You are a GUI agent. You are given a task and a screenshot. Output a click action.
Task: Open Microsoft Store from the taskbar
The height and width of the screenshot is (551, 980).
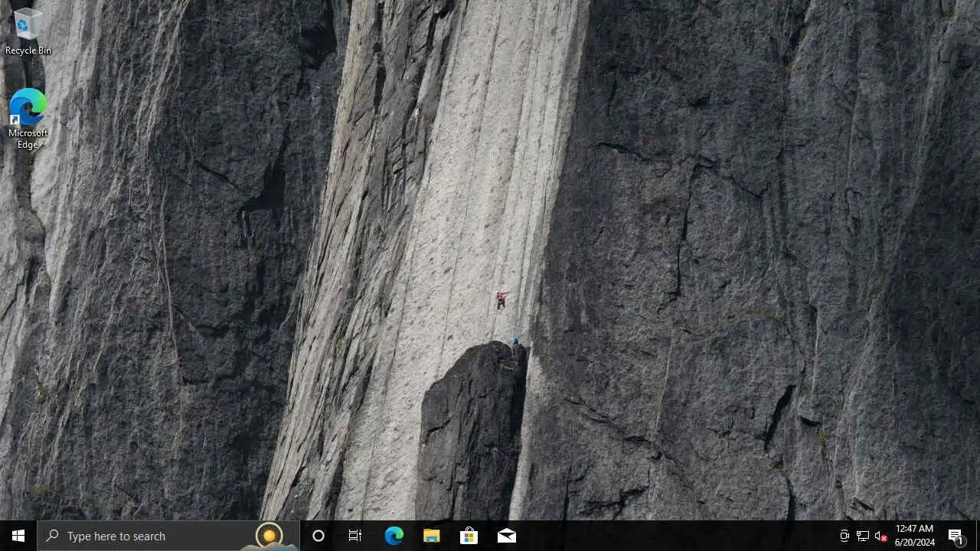pos(469,536)
